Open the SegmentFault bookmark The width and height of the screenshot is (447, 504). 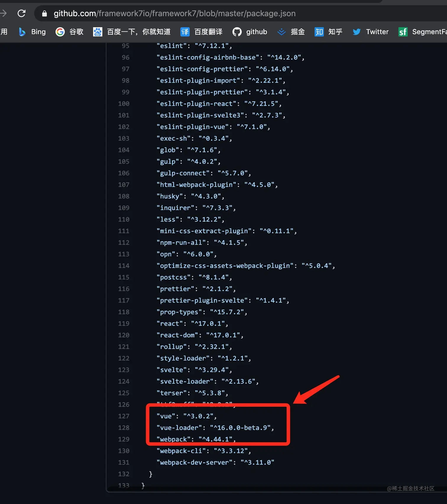coord(423,32)
